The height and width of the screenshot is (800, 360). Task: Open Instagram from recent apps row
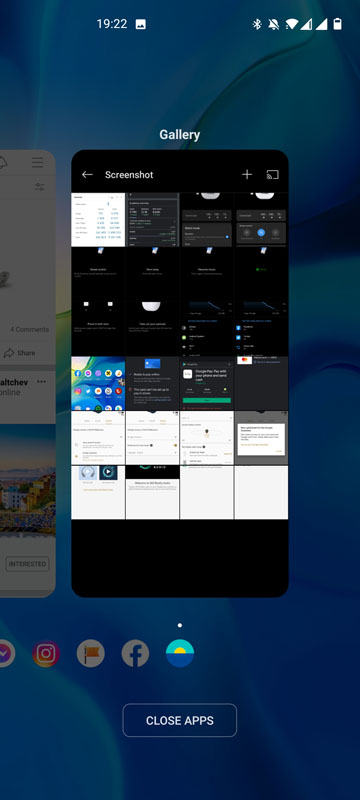(46, 654)
